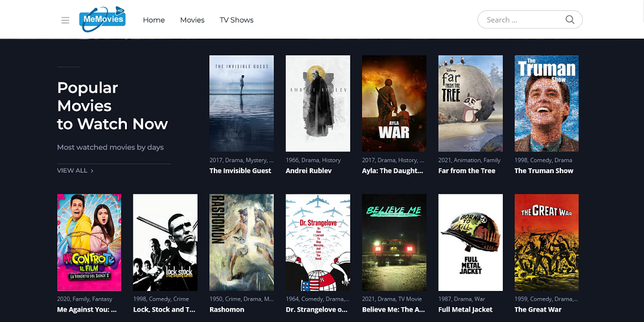Click the Believe Me: The A... title
This screenshot has width=644, height=322.
[393, 310]
